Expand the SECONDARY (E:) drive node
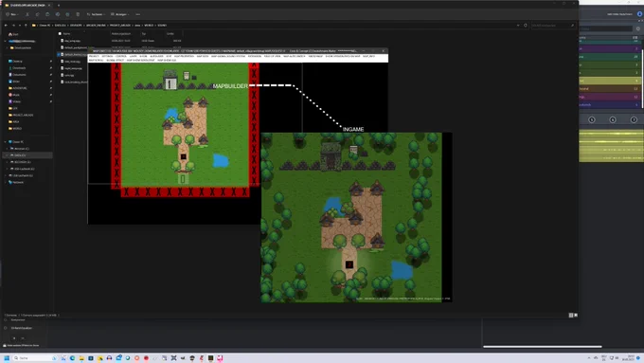The image size is (644, 363). point(8,162)
